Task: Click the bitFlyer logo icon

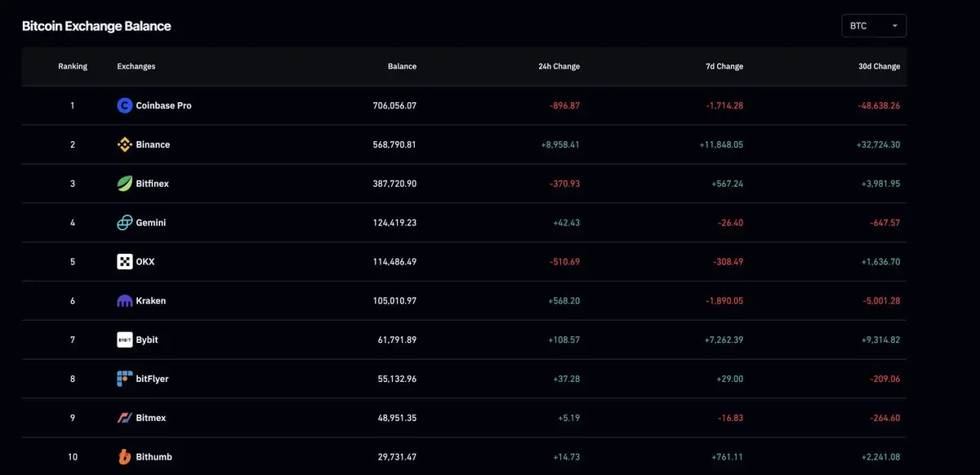Action: 124,379
